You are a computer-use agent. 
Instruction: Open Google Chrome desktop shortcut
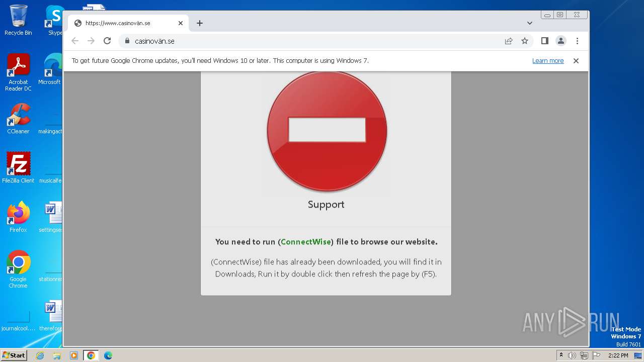[18, 269]
